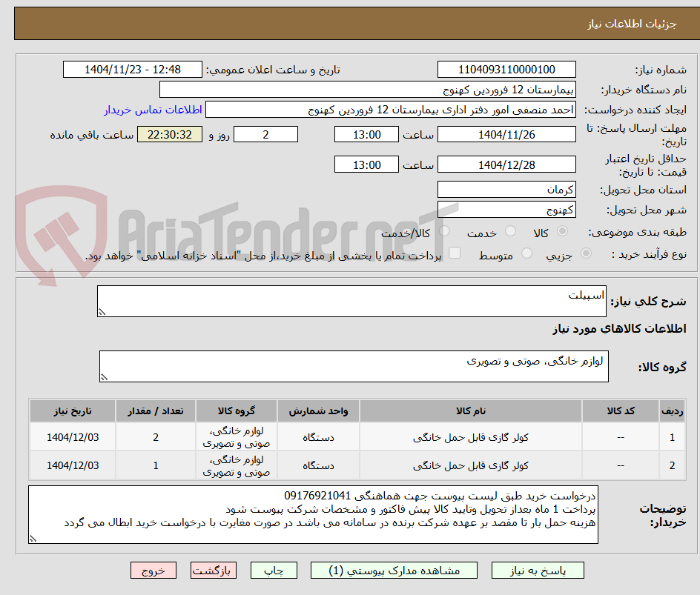The width and height of the screenshot is (700, 595).
Task: Click the delivery province field کرمان
Action: [x=506, y=190]
